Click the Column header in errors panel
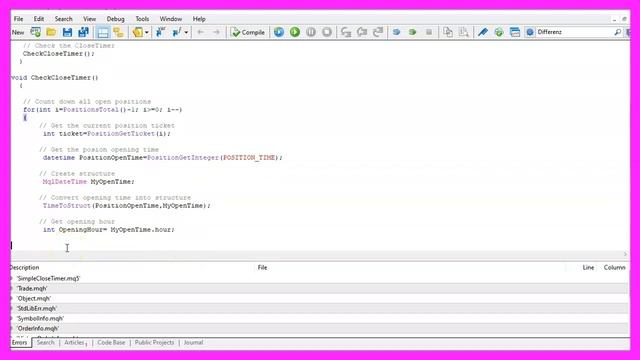640x360 pixels. click(x=614, y=267)
